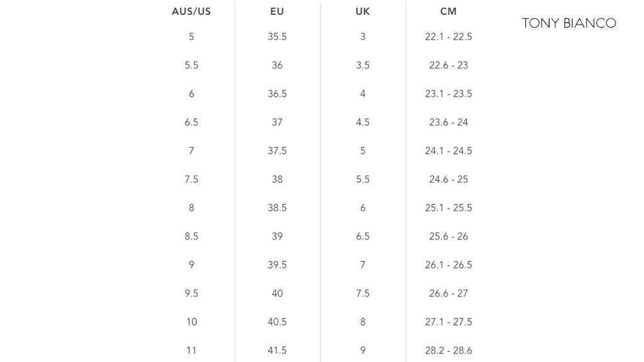The image size is (644, 362).
Task: Select EU size 41.5 value
Action: point(277,351)
